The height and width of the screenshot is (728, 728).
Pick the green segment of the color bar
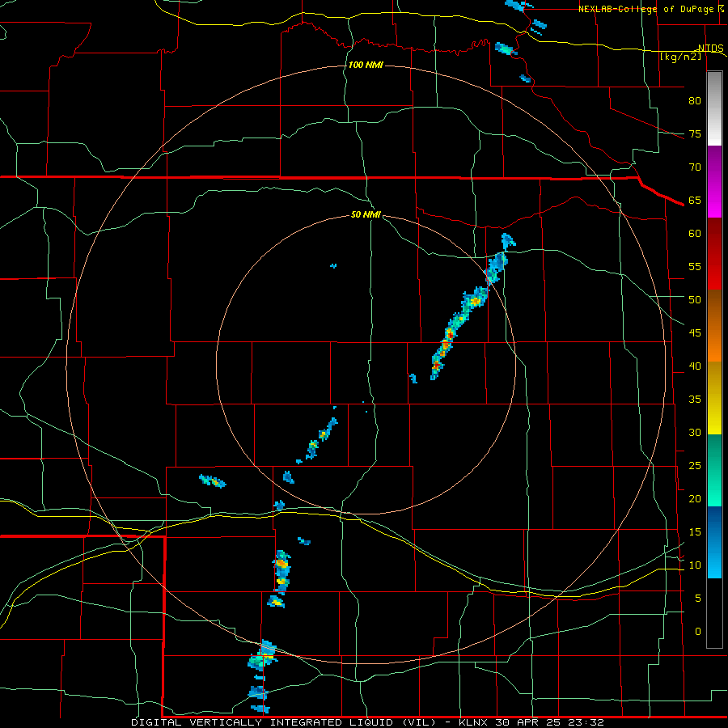(714, 470)
